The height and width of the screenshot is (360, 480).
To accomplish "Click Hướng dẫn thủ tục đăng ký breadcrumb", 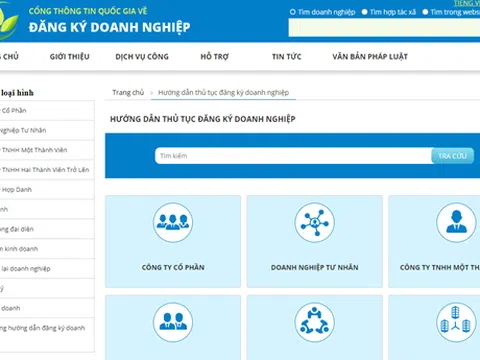I will [223, 92].
